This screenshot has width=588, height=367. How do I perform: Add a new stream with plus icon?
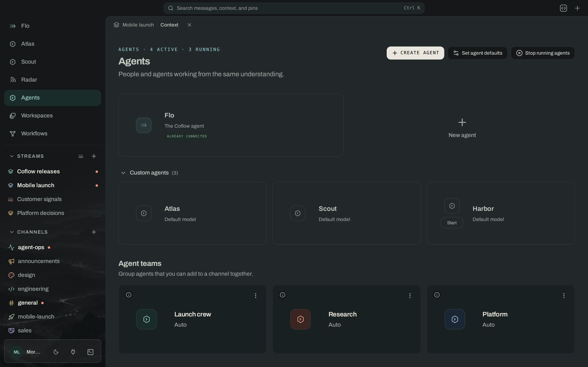94,156
